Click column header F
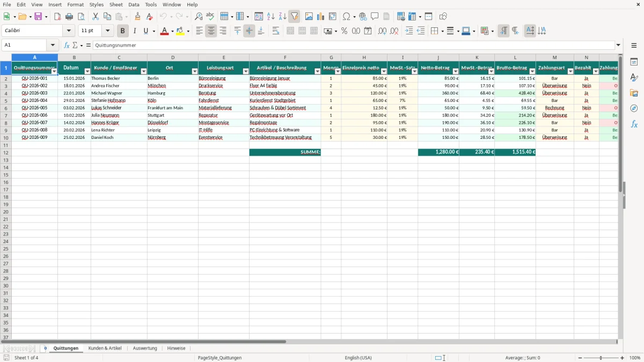Viewport: 644px width, 362px height. coord(285,57)
